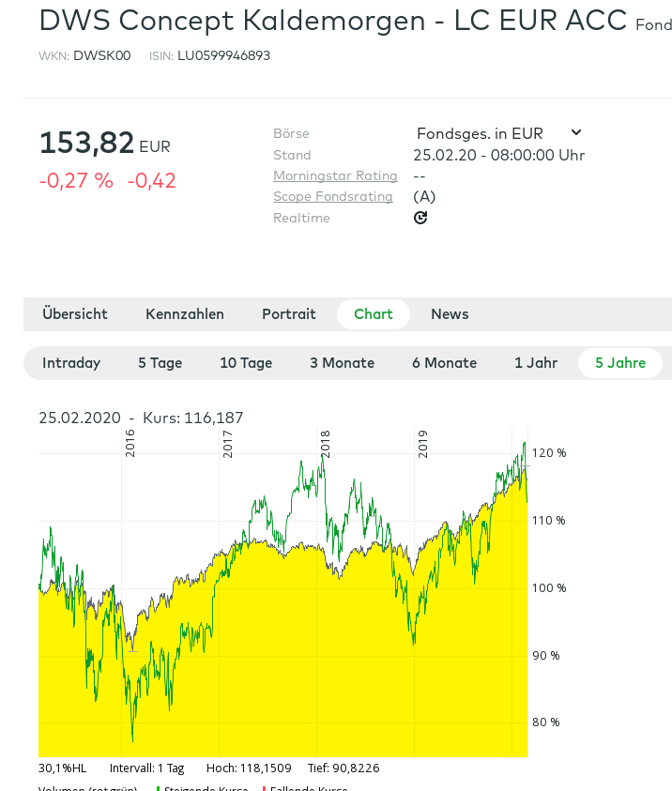Click the ISIN number LU0599946893

click(223, 55)
